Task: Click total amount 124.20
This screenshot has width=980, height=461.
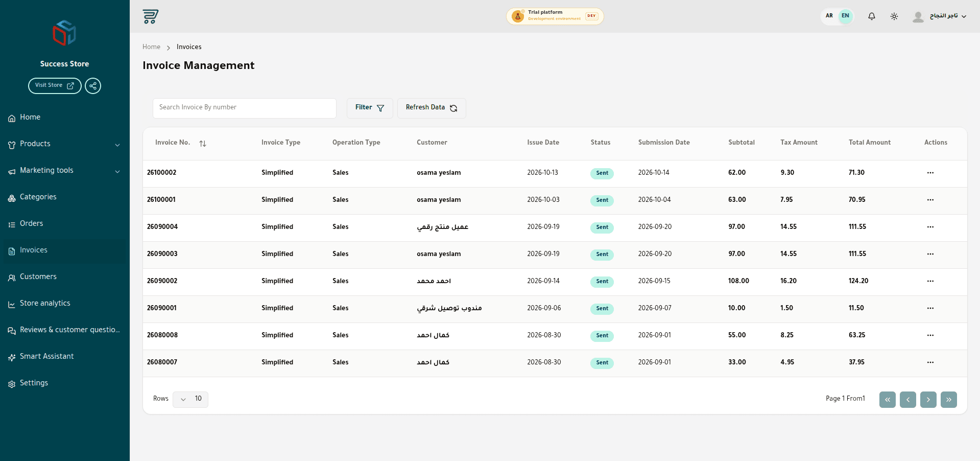Action: pyautogui.click(x=858, y=281)
